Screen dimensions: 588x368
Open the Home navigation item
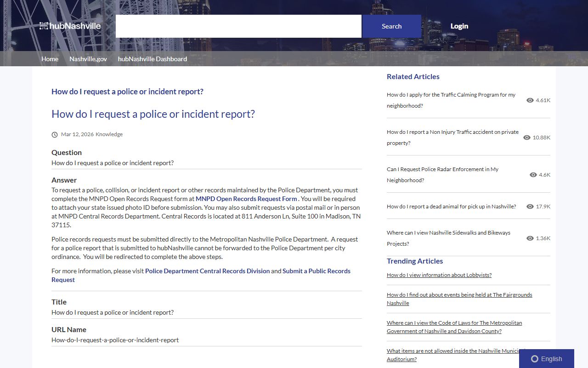[50, 59]
